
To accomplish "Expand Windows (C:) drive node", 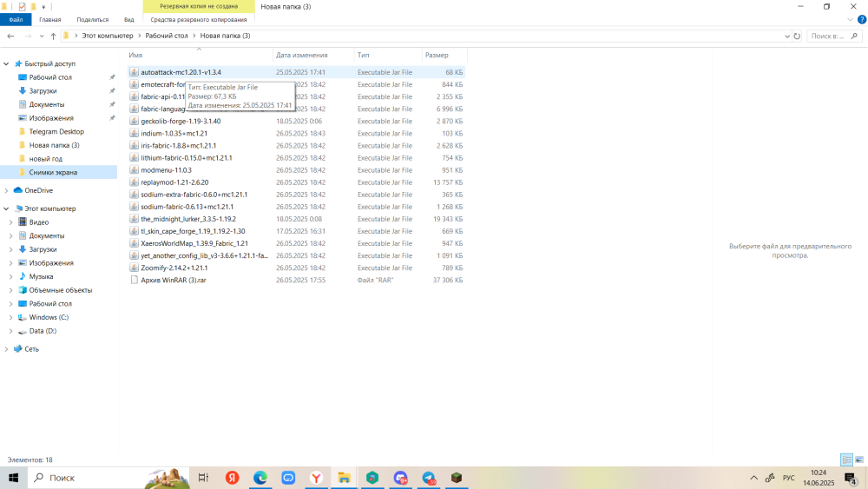I will [10, 317].
